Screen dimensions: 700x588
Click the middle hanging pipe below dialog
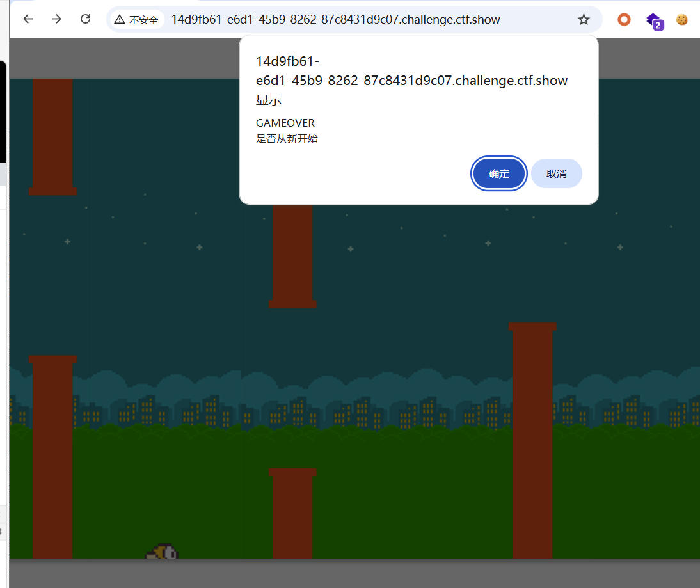(292, 256)
